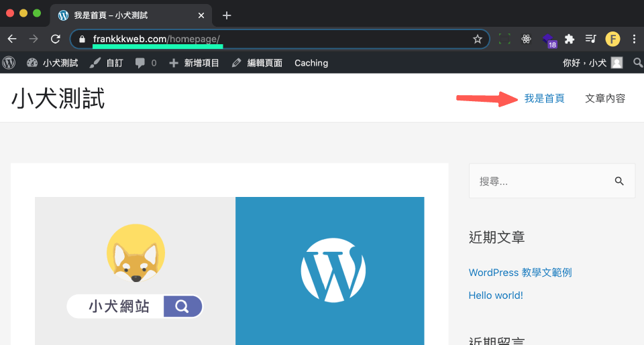Viewport: 644px width, 345px height.
Task: Click the 搜尋... sidebar search field
Action: click(x=552, y=181)
